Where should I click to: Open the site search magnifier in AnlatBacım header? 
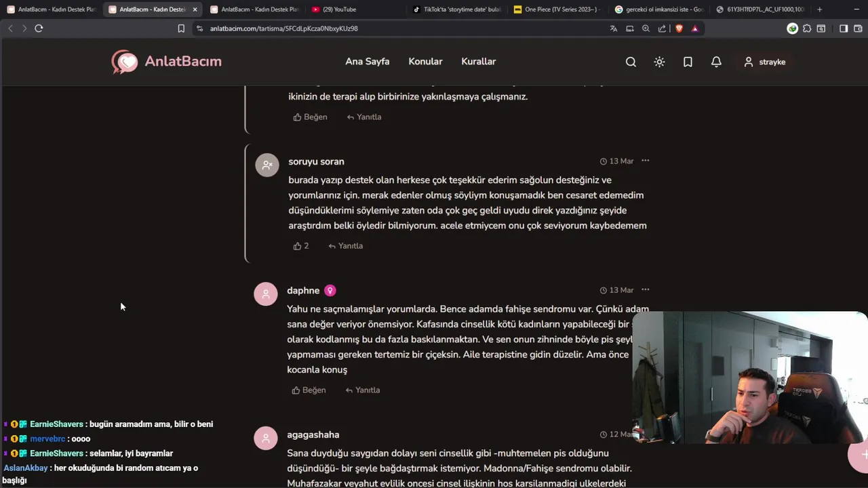point(631,62)
